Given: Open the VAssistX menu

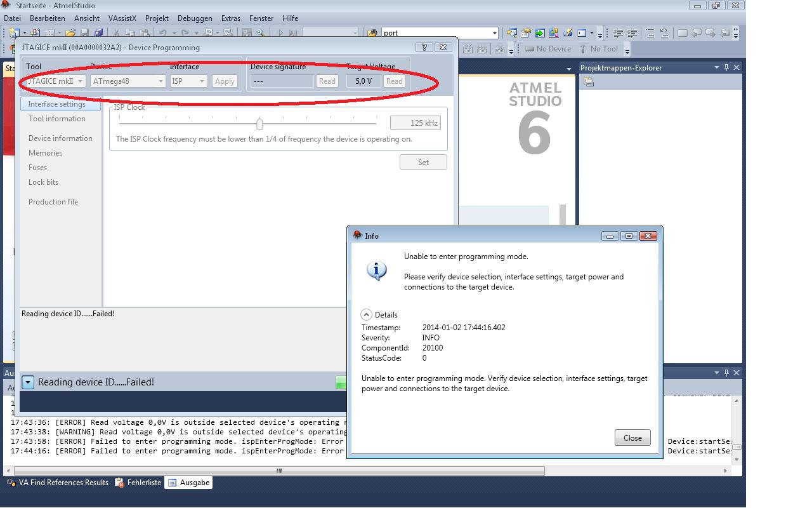Looking at the screenshot, I should [x=122, y=18].
